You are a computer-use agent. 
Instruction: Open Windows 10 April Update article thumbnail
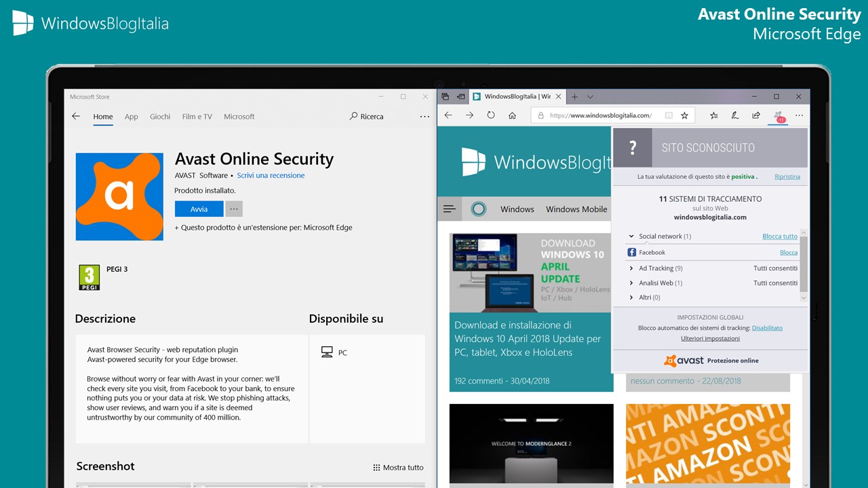[531, 273]
